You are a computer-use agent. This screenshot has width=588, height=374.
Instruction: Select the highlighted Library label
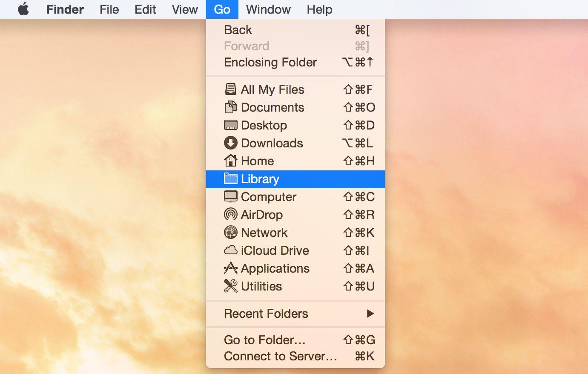[260, 179]
